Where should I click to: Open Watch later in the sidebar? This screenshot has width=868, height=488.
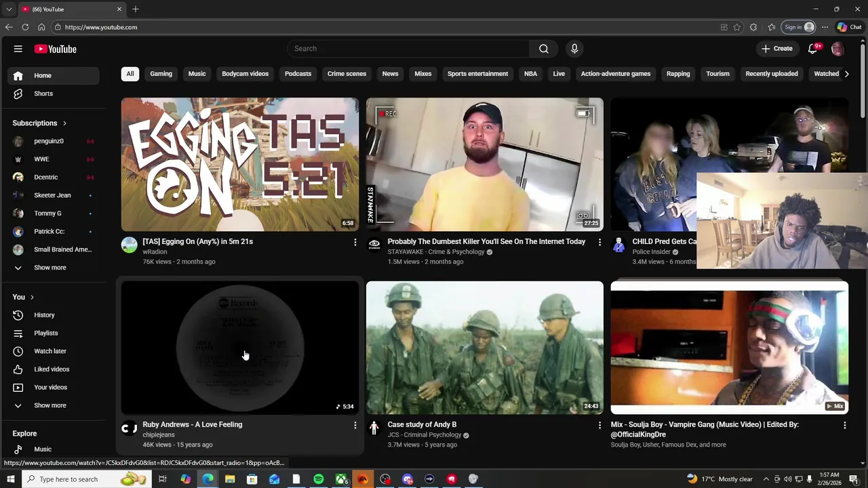point(54,351)
